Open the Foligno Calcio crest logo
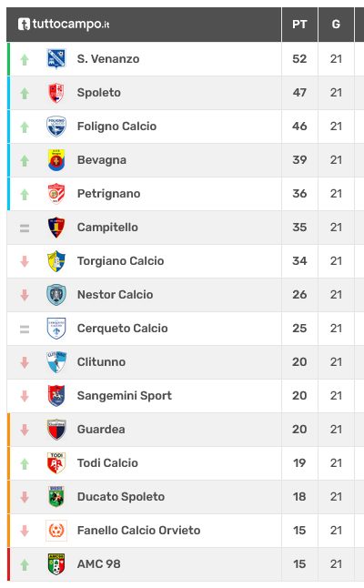Screen dimensions: 364x588 56,127
